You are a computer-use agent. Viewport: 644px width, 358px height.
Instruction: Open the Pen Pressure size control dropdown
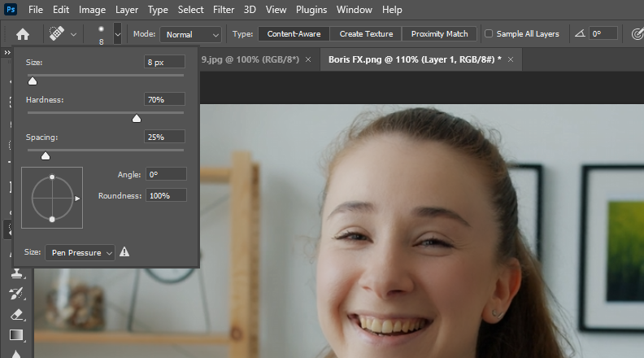click(80, 253)
